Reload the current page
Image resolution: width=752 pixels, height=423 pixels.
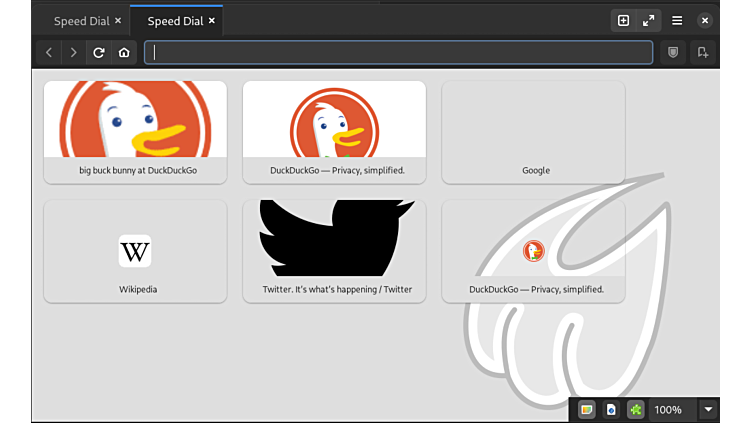[99, 52]
